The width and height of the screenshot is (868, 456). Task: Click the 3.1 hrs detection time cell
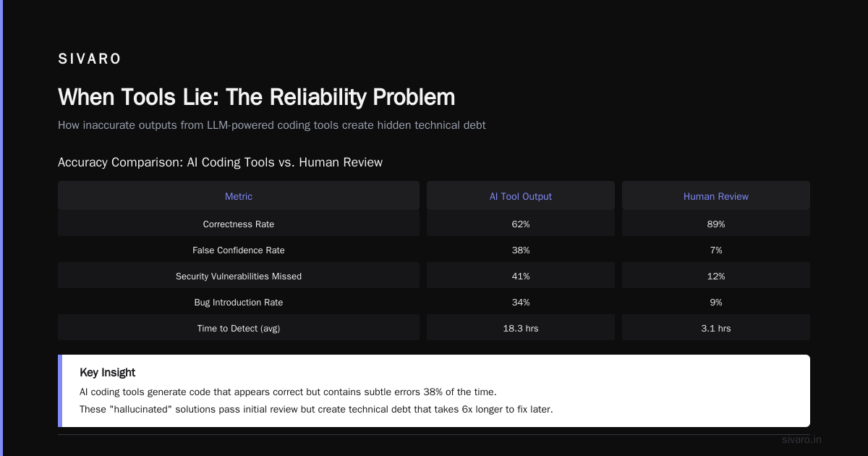[716, 329]
